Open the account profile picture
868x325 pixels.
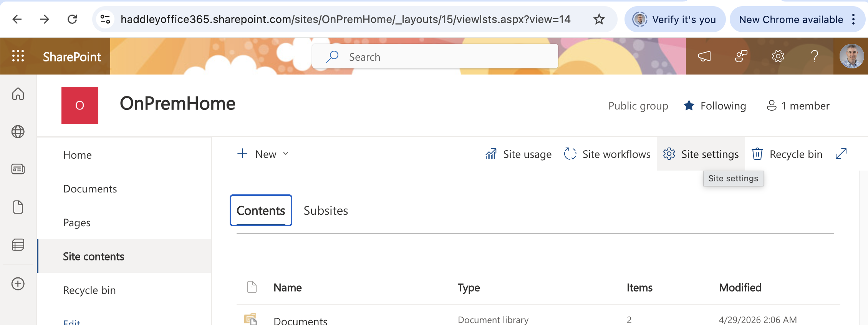(851, 56)
